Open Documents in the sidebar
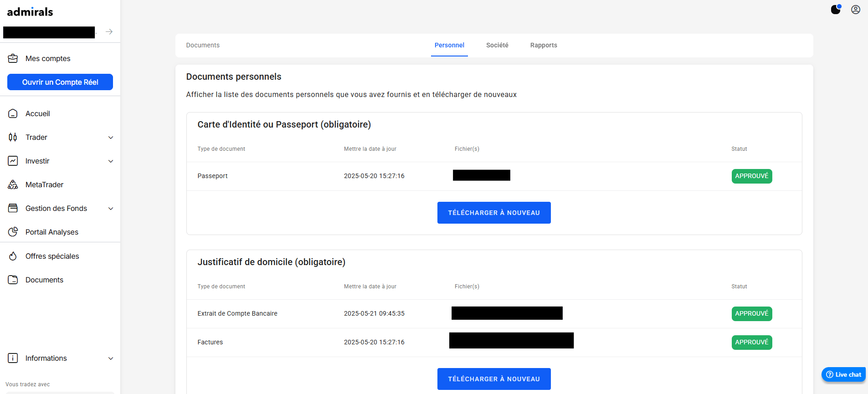The height and width of the screenshot is (394, 868). pyautogui.click(x=44, y=280)
